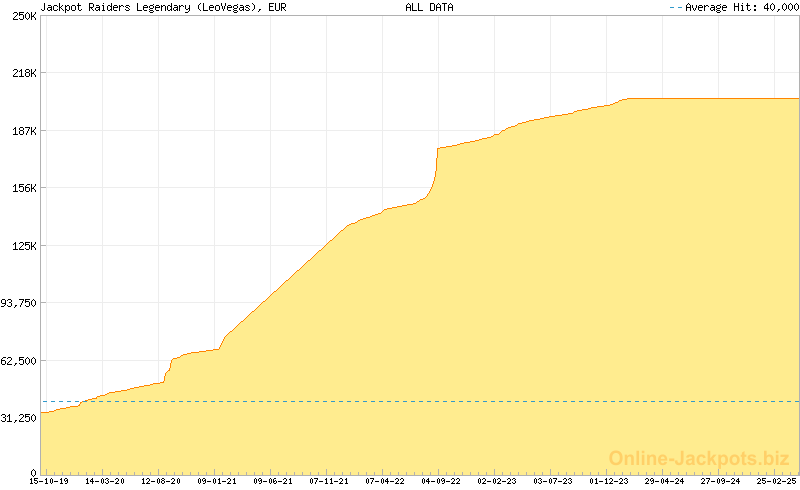
Task: Click the 15-10-19 date label
Action: tap(49, 481)
